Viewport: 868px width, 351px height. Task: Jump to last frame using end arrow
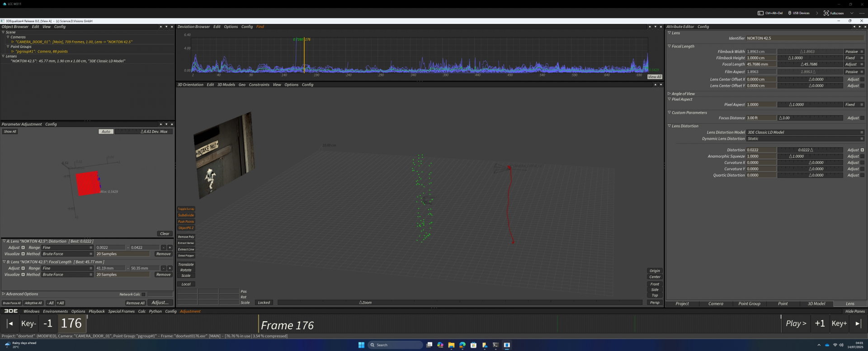[858, 323]
